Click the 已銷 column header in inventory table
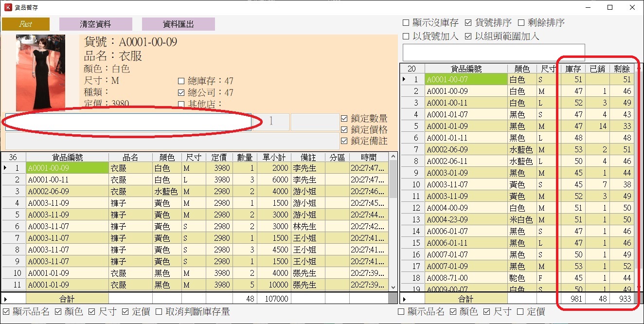This screenshot has height=324, width=644. 597,69
